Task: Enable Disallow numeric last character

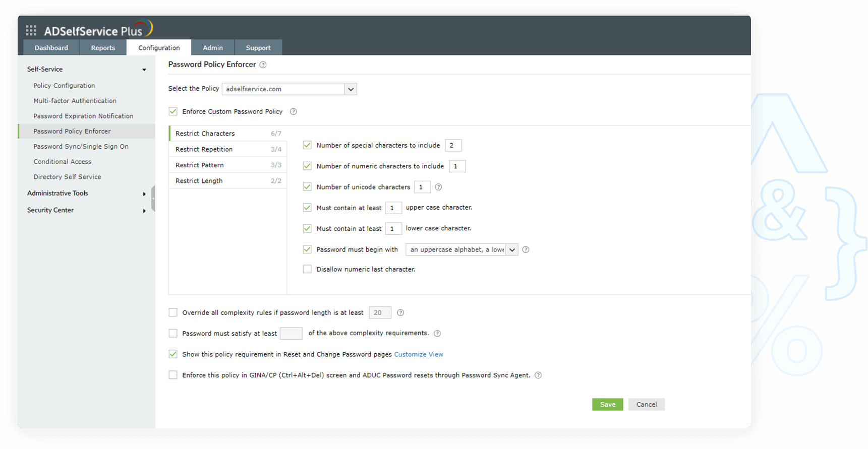Action: [307, 269]
